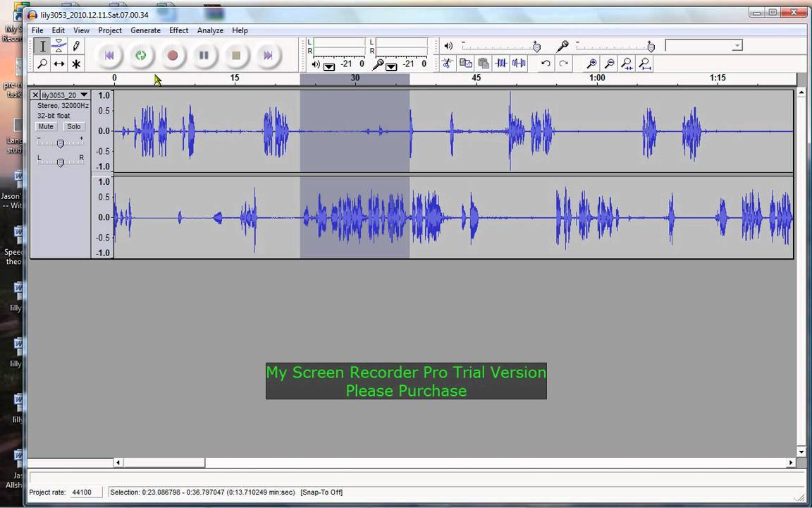This screenshot has width=812, height=508.
Task: Click the vertical scrollbar down arrow
Action: pyautogui.click(x=801, y=452)
